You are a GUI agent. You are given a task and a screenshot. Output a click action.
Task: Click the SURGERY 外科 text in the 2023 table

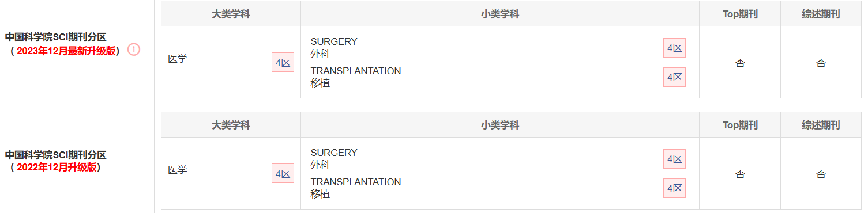[334, 48]
